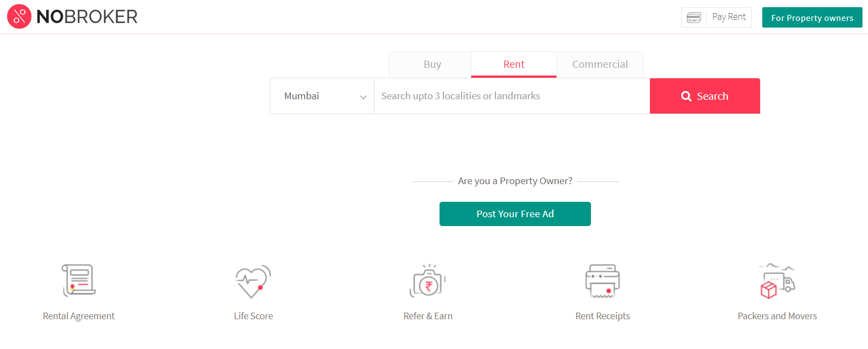Image resolution: width=868 pixels, height=349 pixels.
Task: Open the Rental Agreement service icon
Action: click(x=79, y=280)
